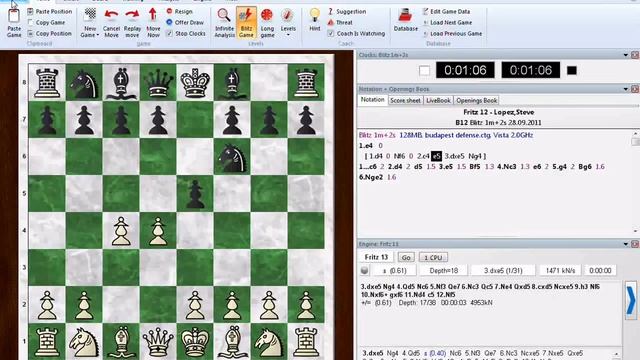Click the left clock display
Screen dimensions: 640x360
pyautogui.click(x=465, y=70)
